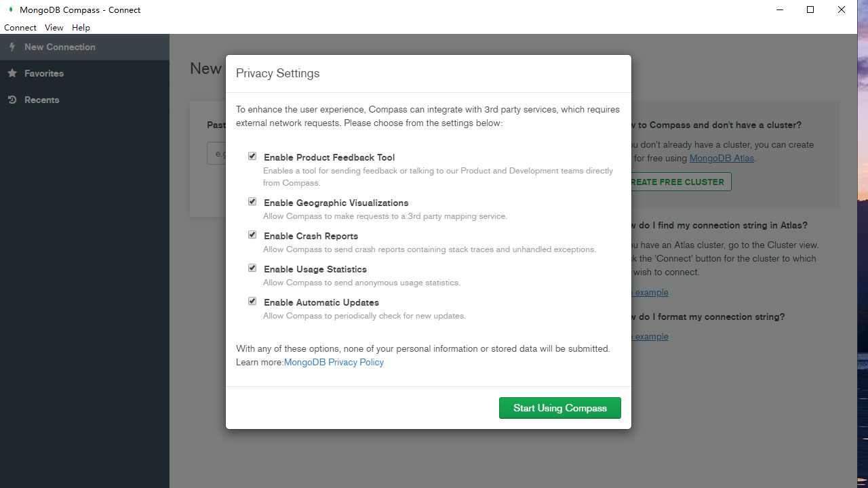Image resolution: width=868 pixels, height=488 pixels.
Task: Follow the MongoDB Atlas hyperlink
Action: point(721,158)
